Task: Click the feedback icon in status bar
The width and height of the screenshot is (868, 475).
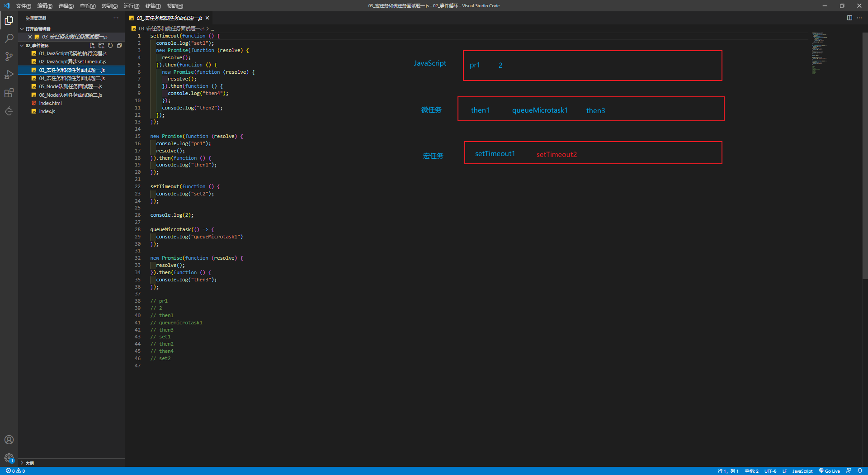Action: (x=849, y=471)
